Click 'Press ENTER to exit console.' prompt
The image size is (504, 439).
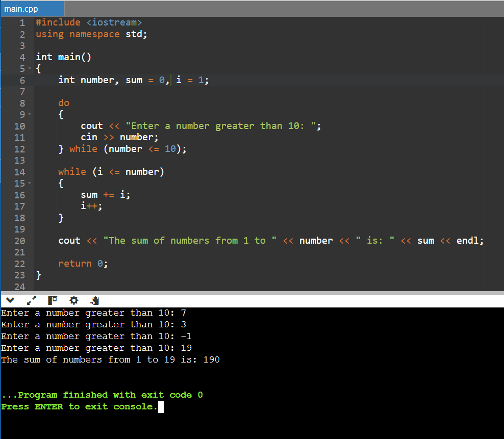(80, 406)
